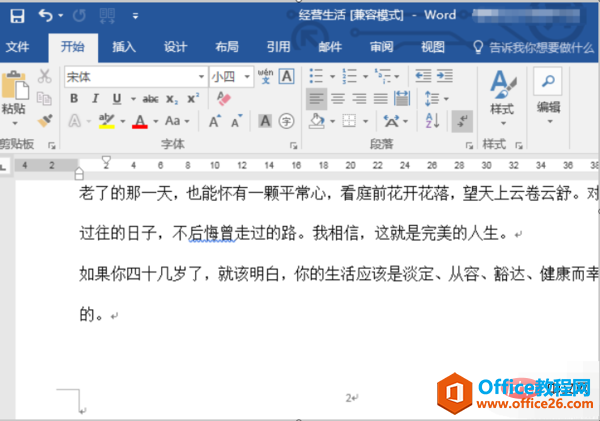600x421 pixels.
Task: Click the Copy icon
Action: (44, 98)
